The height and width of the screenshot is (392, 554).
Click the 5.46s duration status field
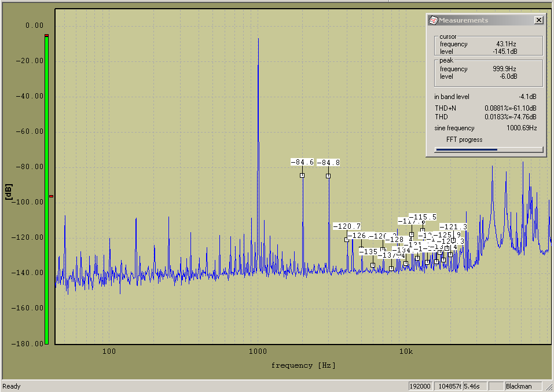tap(475, 386)
